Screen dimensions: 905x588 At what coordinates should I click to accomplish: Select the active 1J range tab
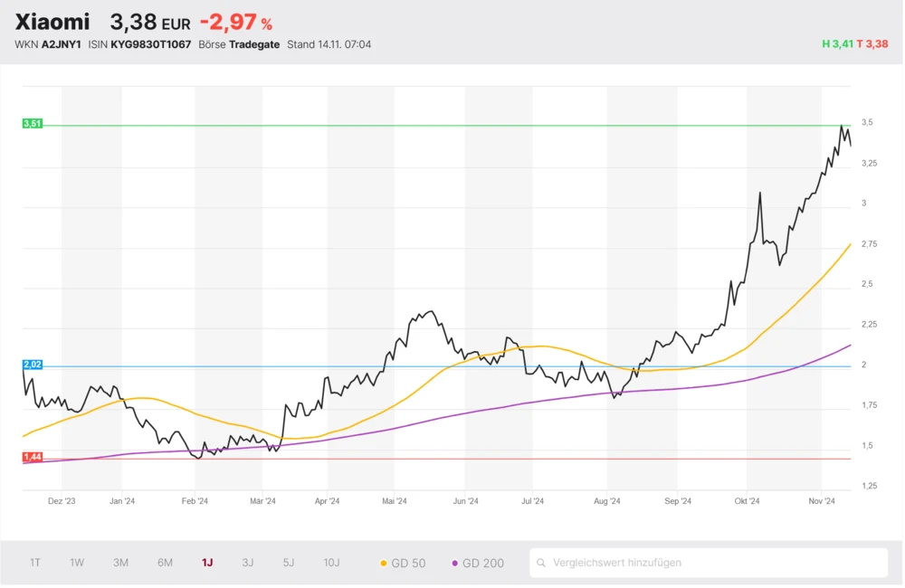click(207, 563)
